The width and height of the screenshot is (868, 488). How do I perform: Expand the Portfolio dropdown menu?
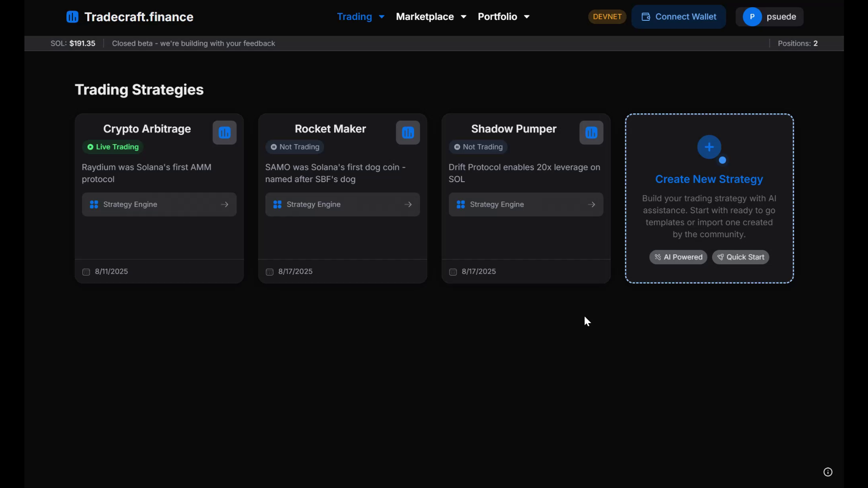[x=503, y=17]
